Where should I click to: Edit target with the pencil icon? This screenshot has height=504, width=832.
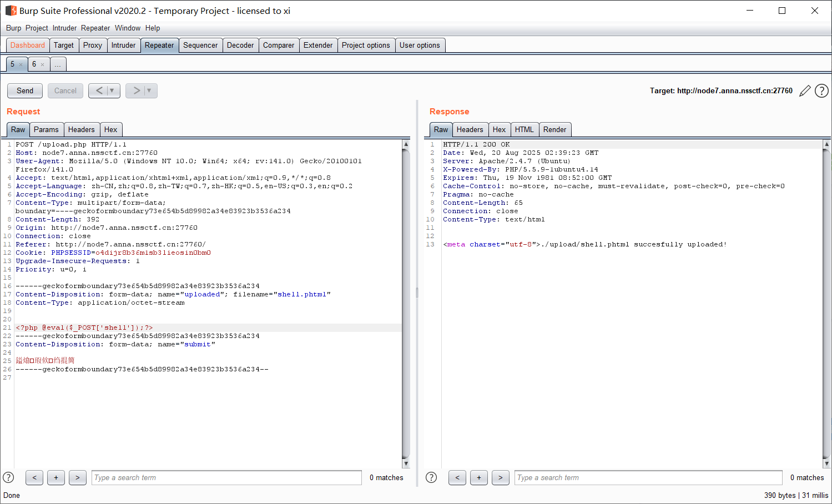tap(805, 90)
